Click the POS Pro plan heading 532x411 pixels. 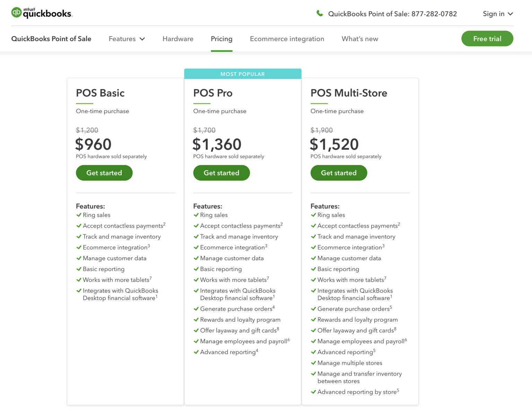click(x=213, y=93)
